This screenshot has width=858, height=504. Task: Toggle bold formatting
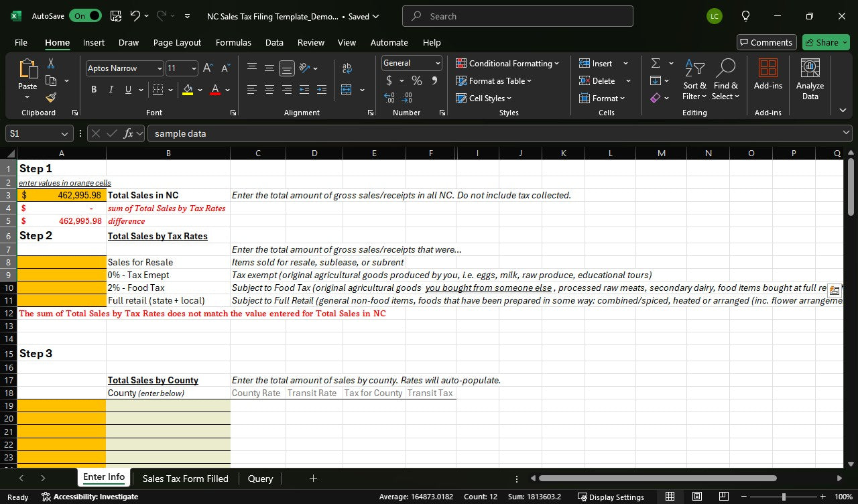coord(93,90)
